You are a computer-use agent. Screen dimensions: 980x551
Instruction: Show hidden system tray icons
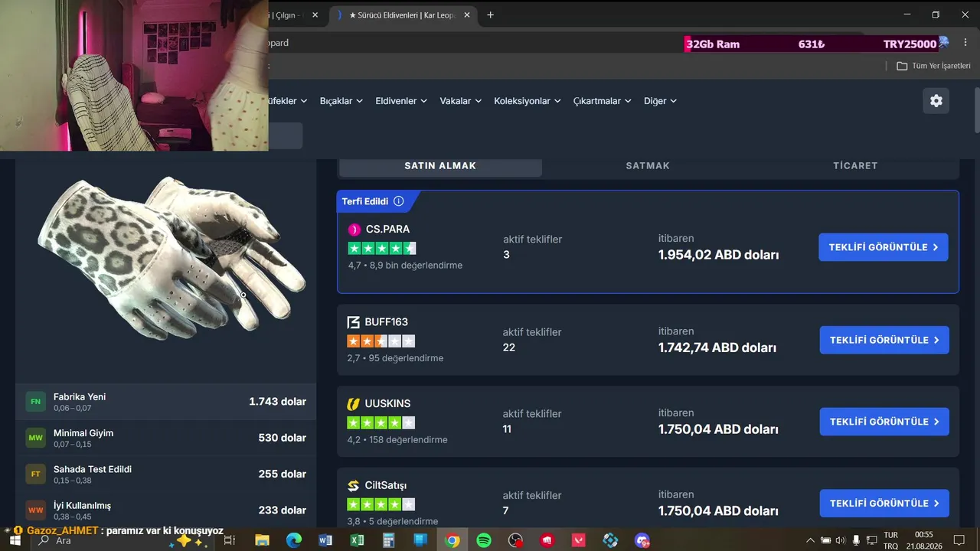click(x=810, y=540)
